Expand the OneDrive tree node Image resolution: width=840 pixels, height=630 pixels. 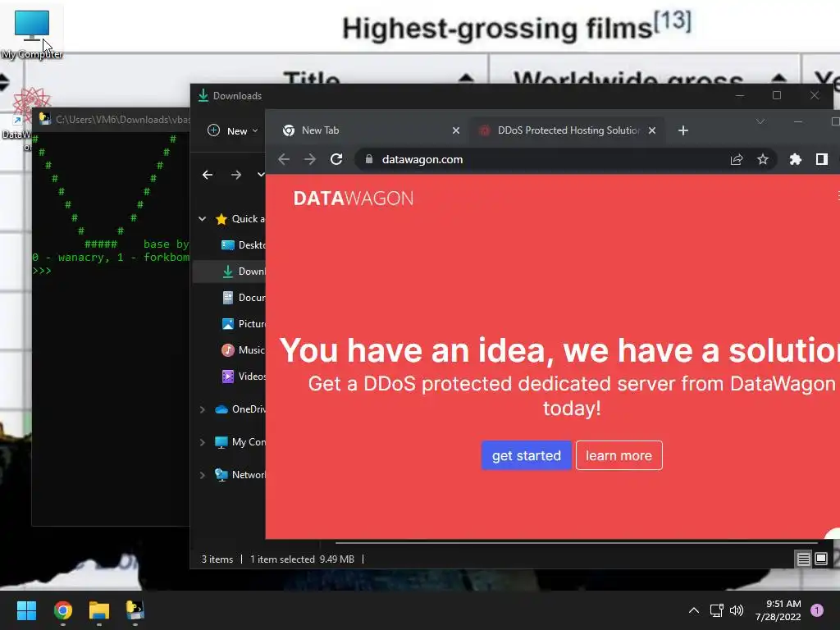point(202,409)
